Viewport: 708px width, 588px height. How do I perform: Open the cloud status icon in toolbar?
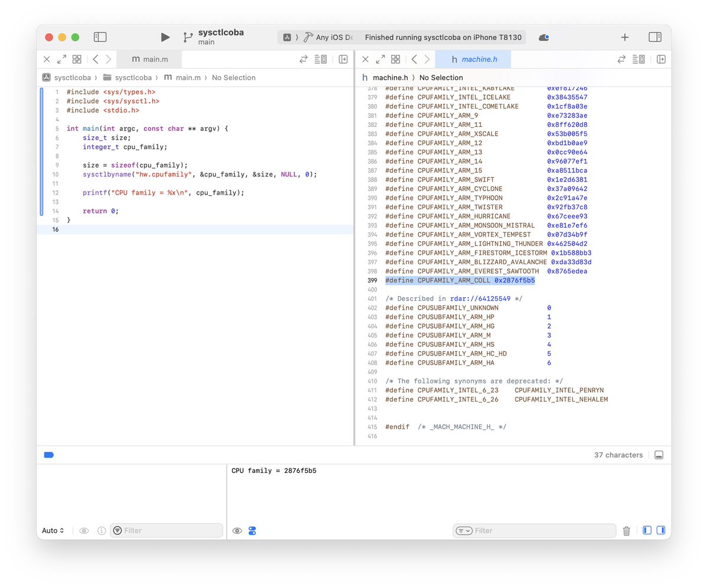coord(543,37)
